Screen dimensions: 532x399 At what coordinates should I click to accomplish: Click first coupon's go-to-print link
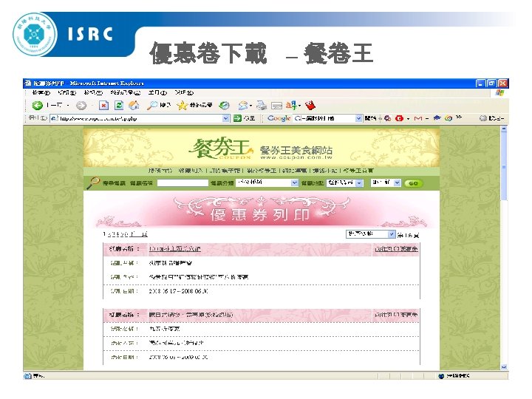396,249
